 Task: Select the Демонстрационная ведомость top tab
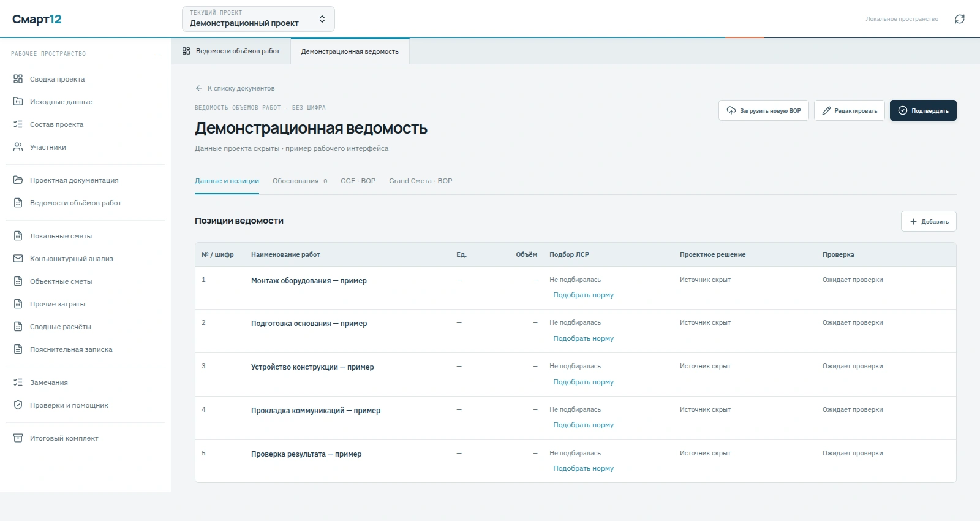coord(350,51)
